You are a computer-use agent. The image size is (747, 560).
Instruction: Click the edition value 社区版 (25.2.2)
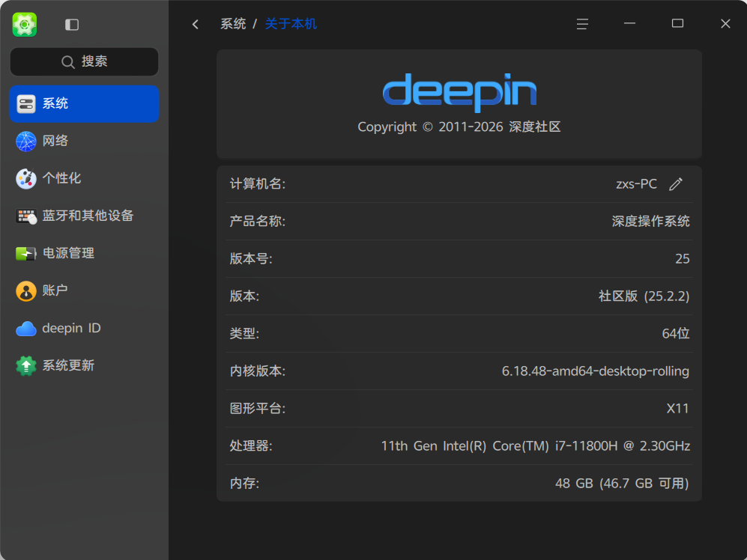[x=644, y=296]
